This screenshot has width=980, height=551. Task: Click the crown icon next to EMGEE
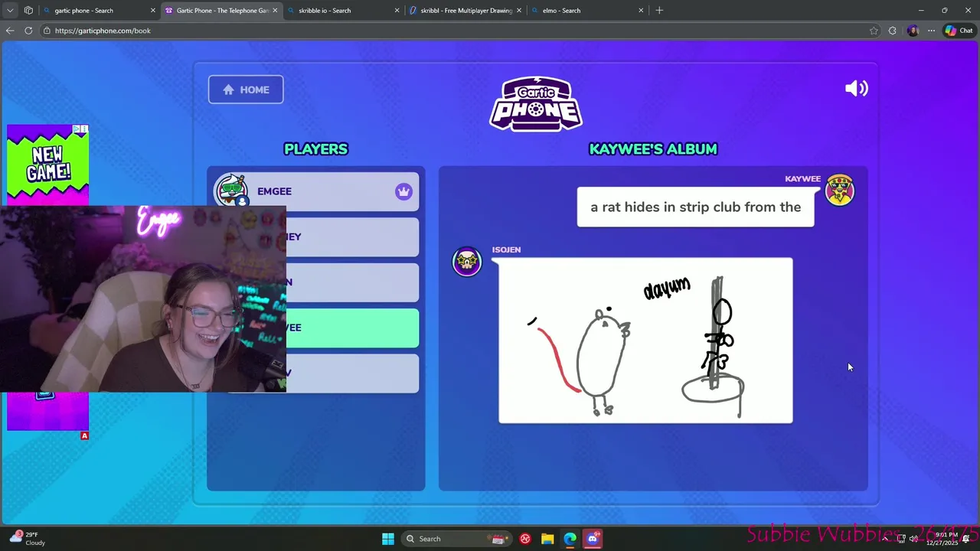(403, 191)
